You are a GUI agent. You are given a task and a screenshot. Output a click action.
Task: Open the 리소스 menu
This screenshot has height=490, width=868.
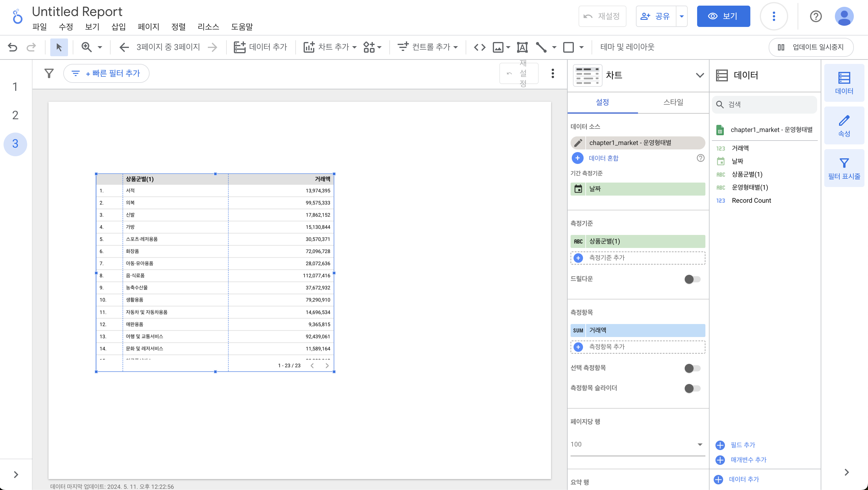(x=208, y=27)
